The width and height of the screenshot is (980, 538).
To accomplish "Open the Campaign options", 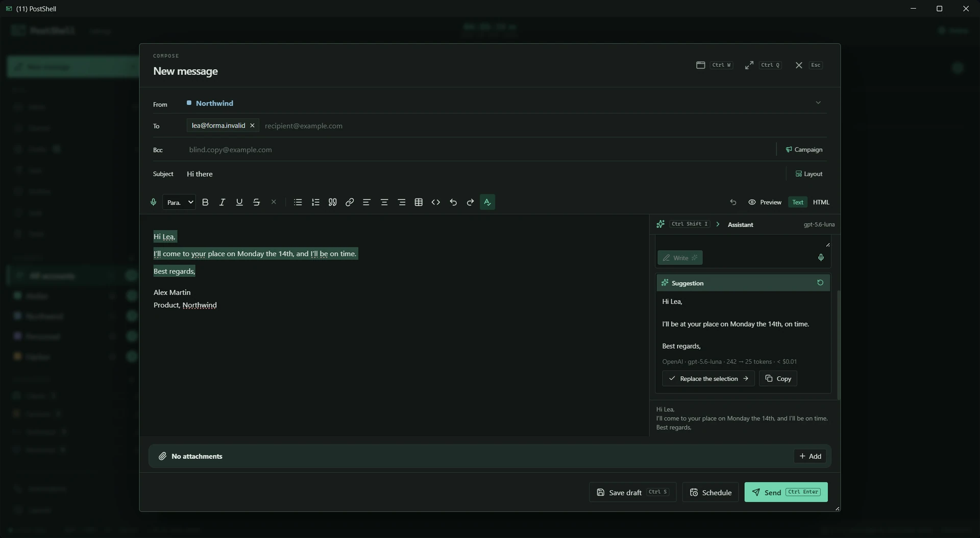I will click(804, 150).
